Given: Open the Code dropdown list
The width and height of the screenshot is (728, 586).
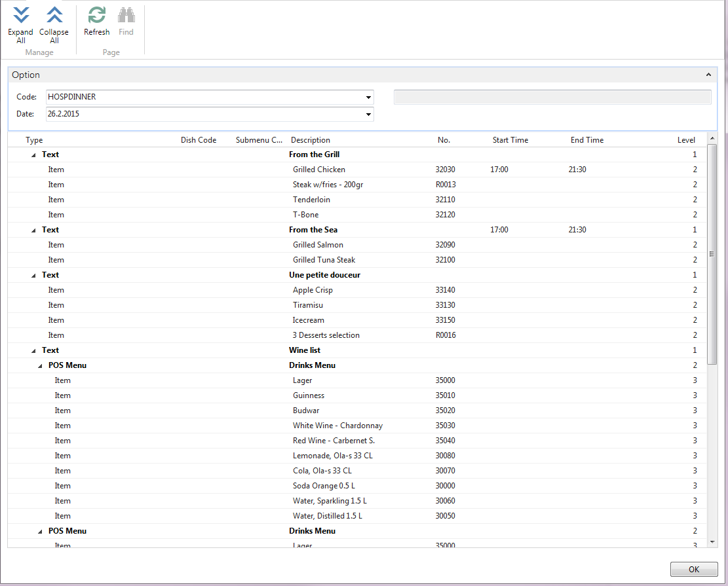Looking at the screenshot, I should tap(368, 98).
